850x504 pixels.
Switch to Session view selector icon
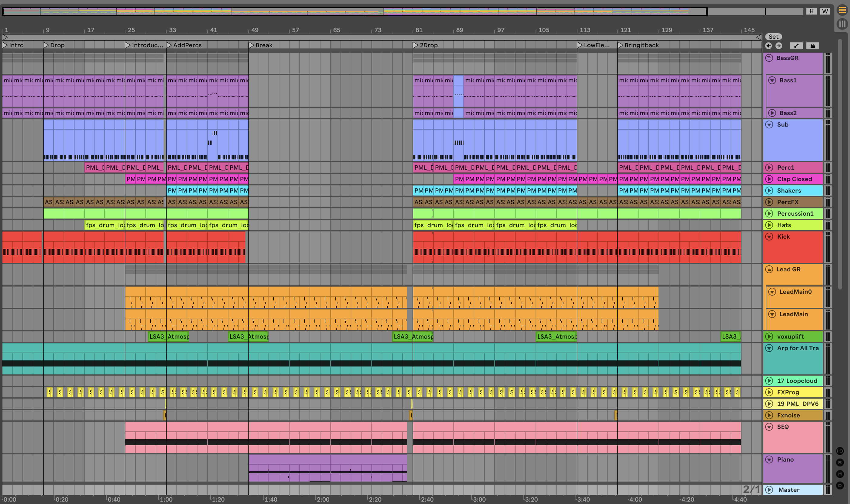click(842, 24)
